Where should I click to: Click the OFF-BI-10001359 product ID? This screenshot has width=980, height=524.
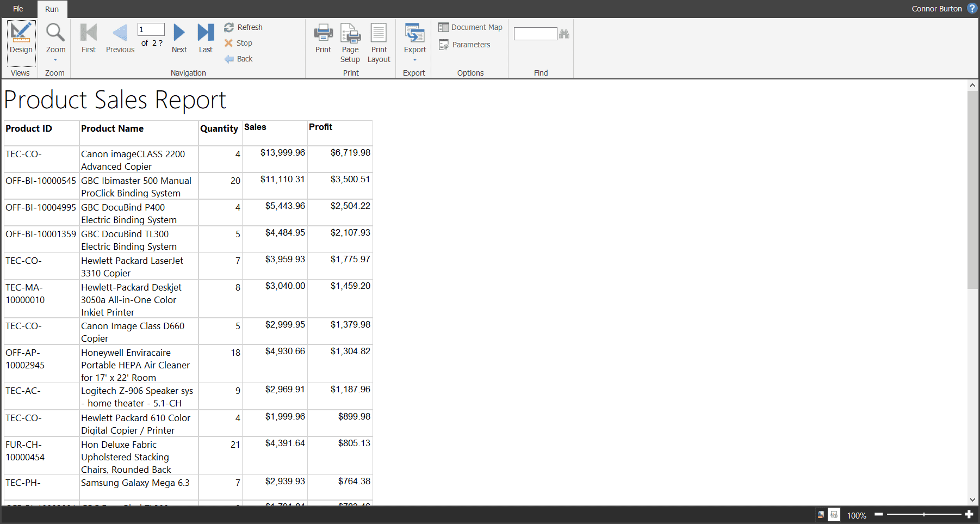tap(41, 234)
